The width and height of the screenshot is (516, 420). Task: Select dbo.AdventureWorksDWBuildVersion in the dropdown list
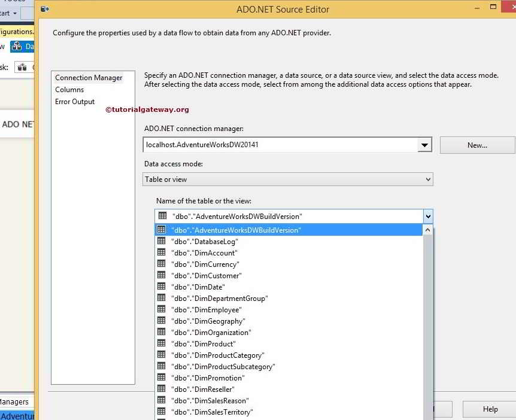coord(289,230)
